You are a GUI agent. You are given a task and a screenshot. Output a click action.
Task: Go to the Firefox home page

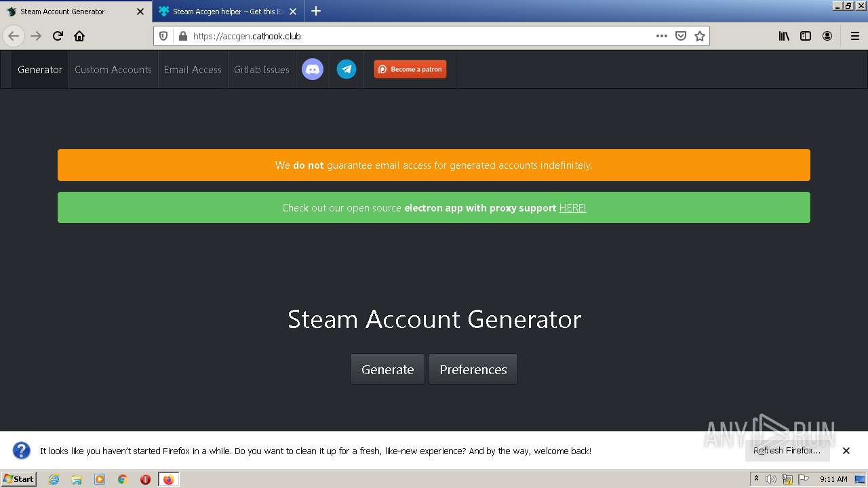pyautogui.click(x=79, y=36)
